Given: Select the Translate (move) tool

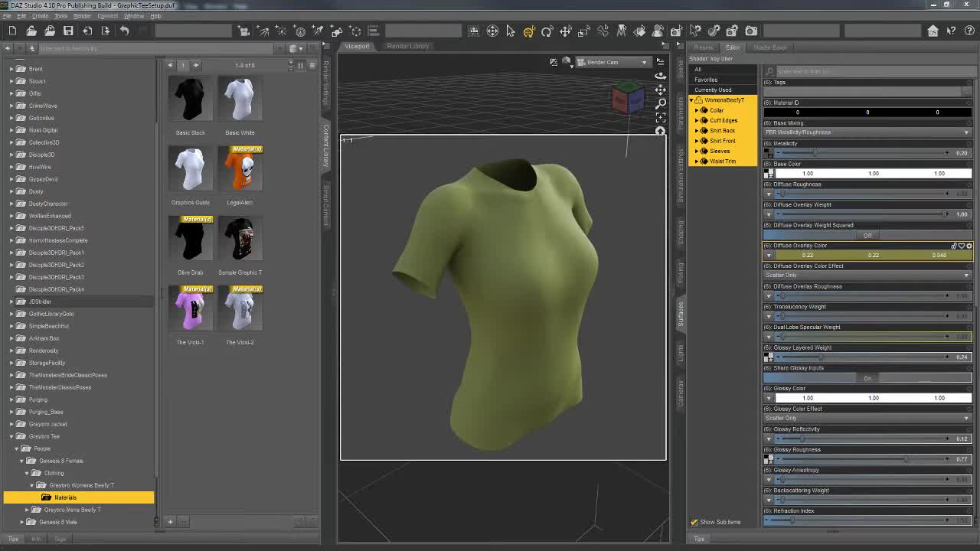Looking at the screenshot, I should tap(566, 31).
